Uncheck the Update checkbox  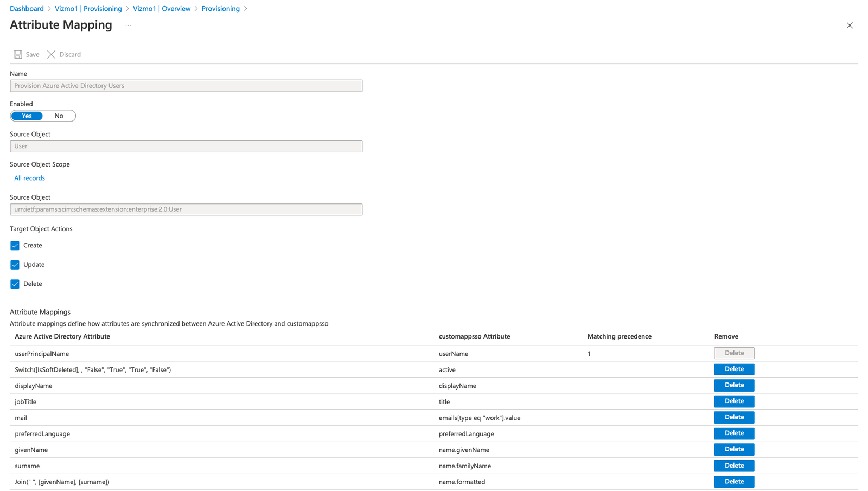click(15, 265)
